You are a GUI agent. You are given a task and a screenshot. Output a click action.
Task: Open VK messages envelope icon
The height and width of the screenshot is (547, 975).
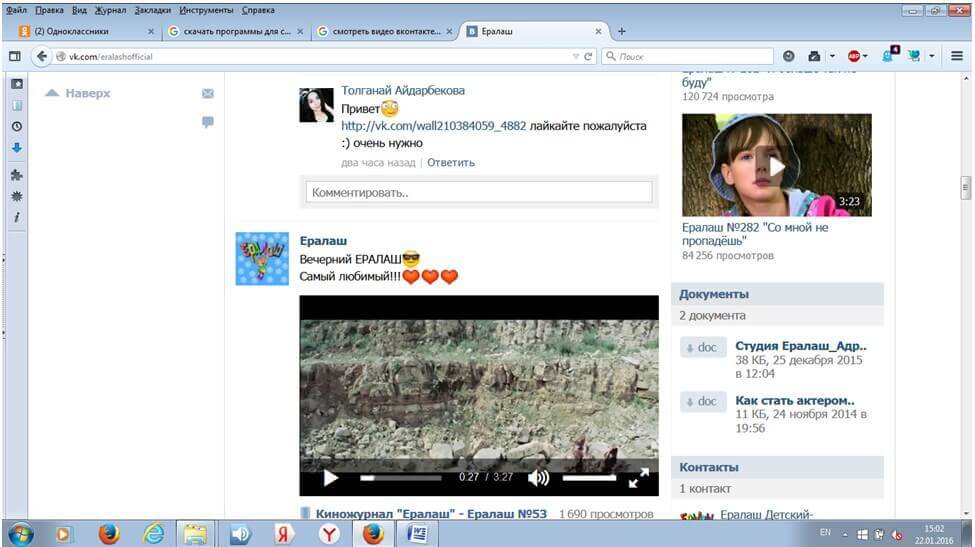point(208,94)
